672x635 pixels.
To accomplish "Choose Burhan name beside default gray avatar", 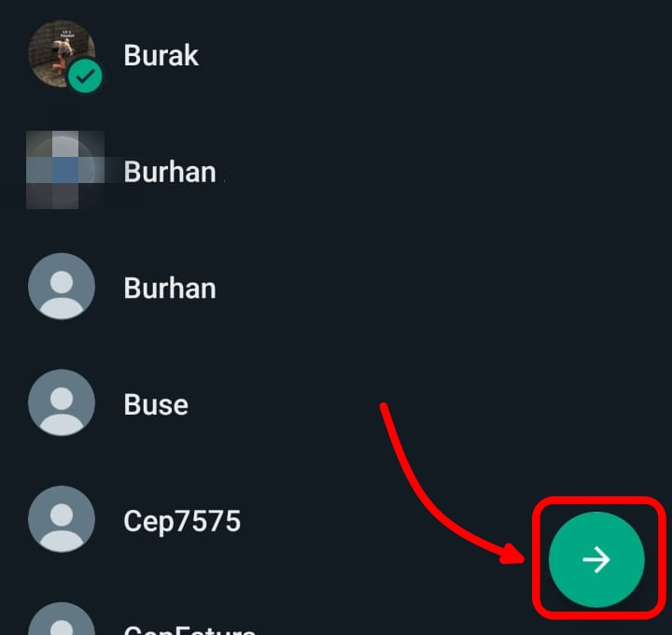I will click(x=170, y=289).
